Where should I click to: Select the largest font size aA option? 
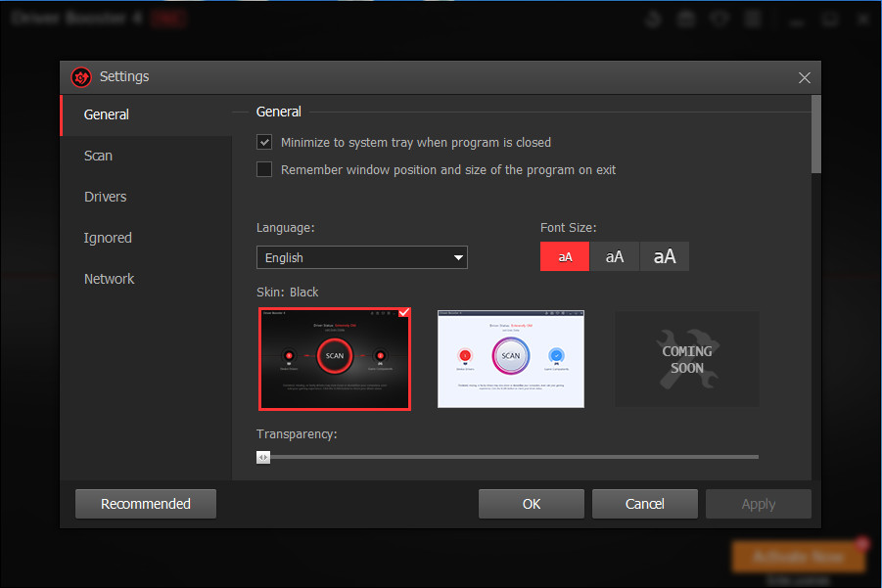(664, 256)
